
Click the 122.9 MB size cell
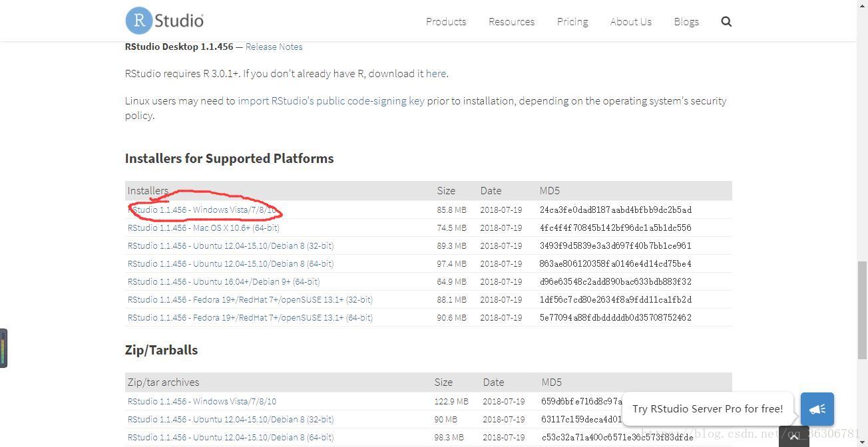[451, 401]
